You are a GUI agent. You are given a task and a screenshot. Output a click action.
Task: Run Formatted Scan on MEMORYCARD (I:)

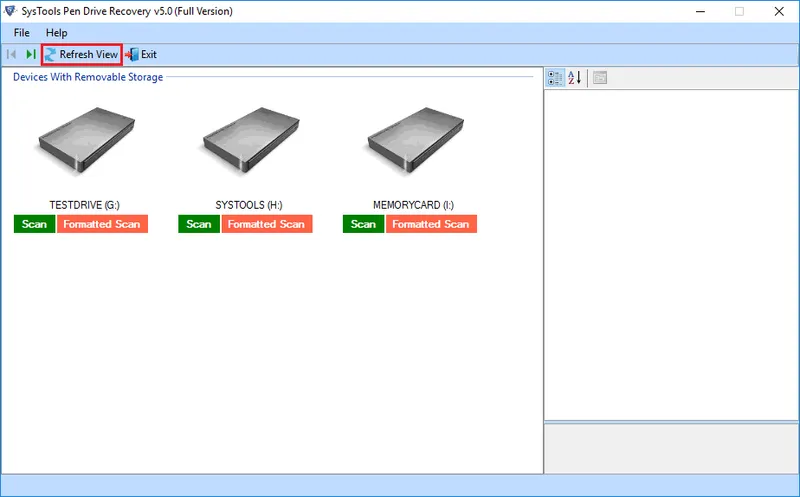(431, 224)
